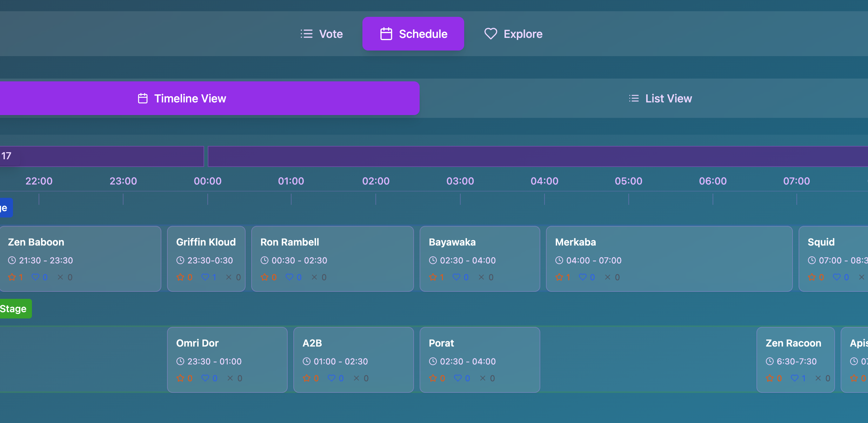Click the purple date 17 bar

101,156
